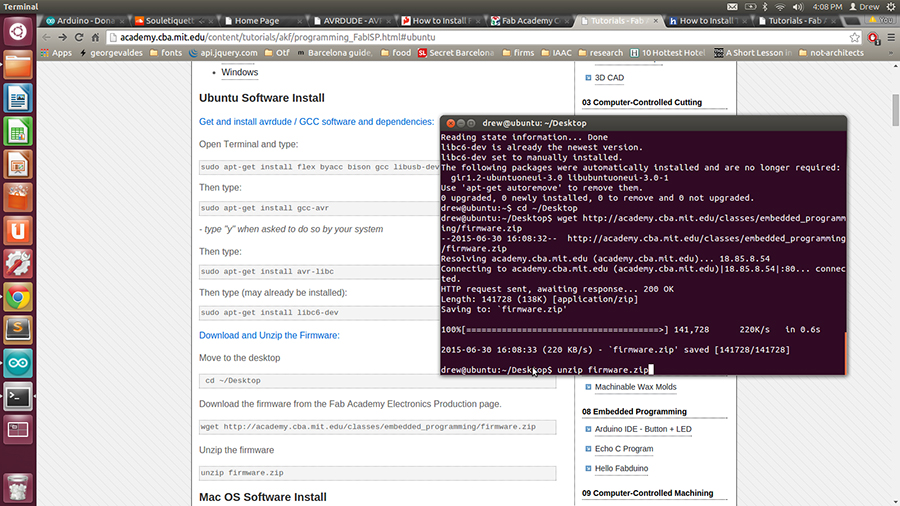This screenshot has height=506, width=900.
Task: Expand bookmarks overflow chevron
Action: coord(891,53)
